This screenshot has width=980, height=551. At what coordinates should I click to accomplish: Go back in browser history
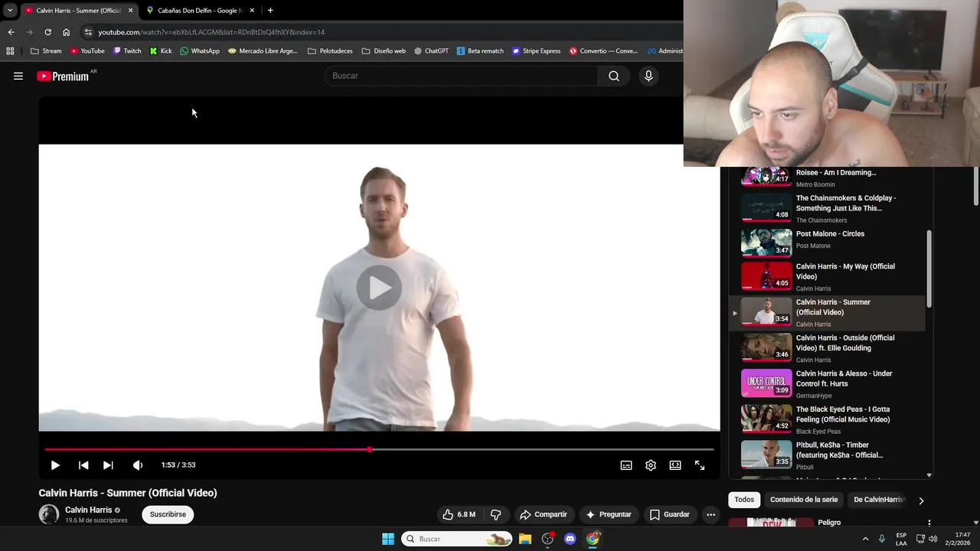pyautogui.click(x=11, y=32)
